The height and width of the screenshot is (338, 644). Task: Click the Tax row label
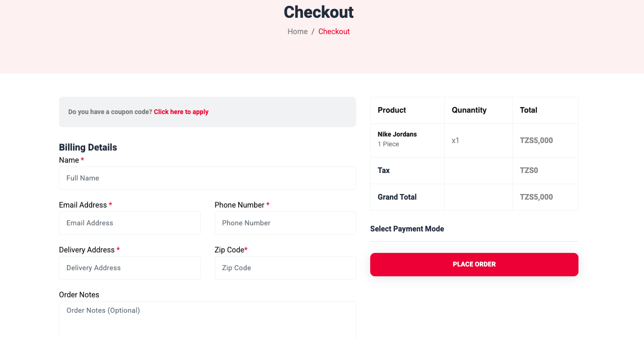(x=384, y=171)
